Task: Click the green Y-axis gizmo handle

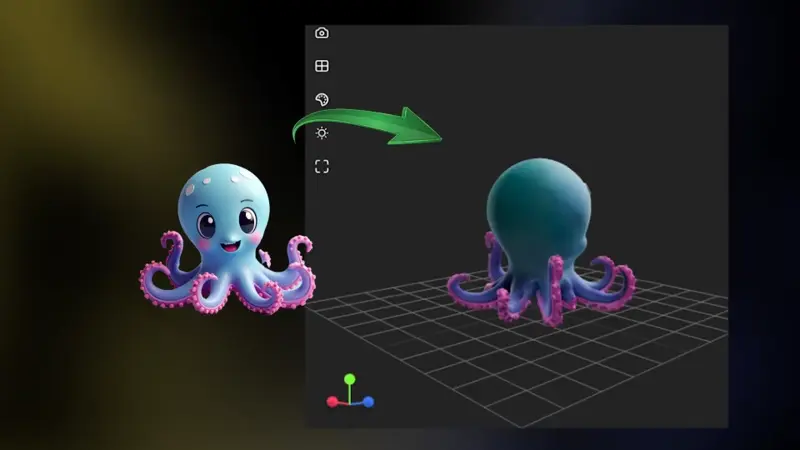Action: (349, 380)
